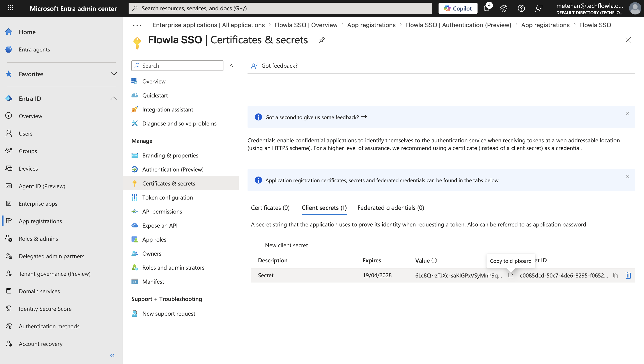Sort by the Description column header

[272, 260]
